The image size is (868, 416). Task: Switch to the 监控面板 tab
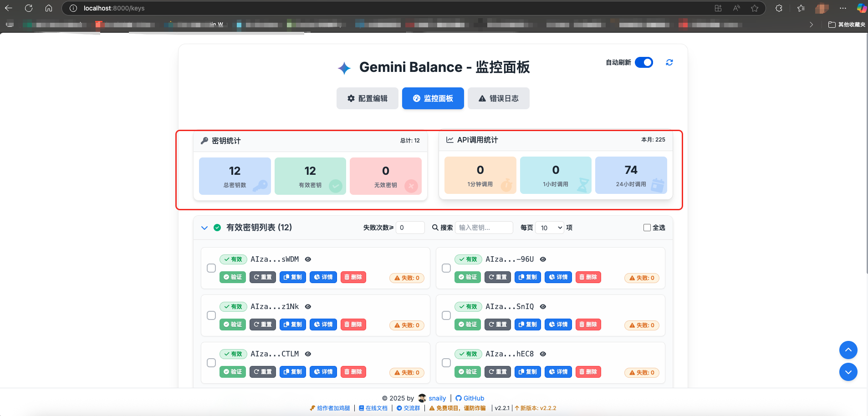tap(433, 98)
